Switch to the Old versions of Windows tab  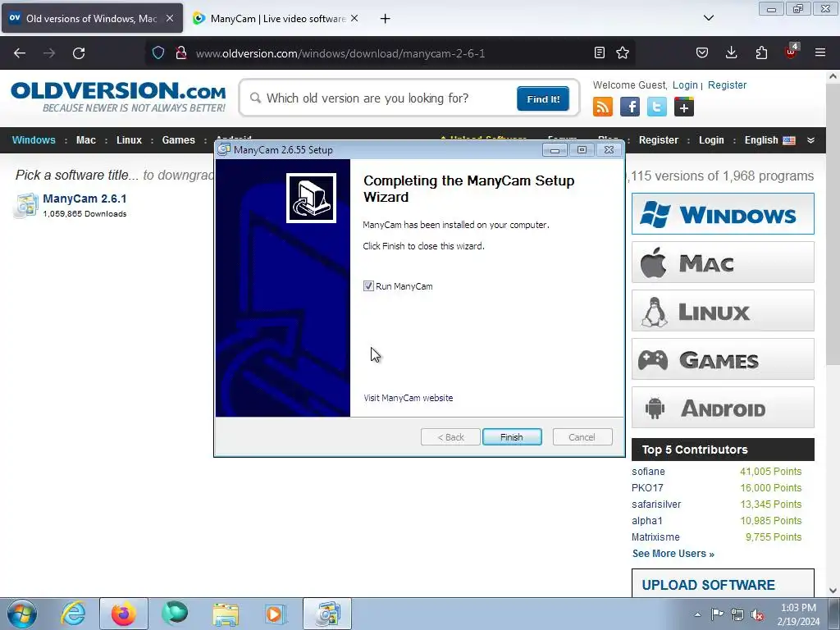click(92, 18)
